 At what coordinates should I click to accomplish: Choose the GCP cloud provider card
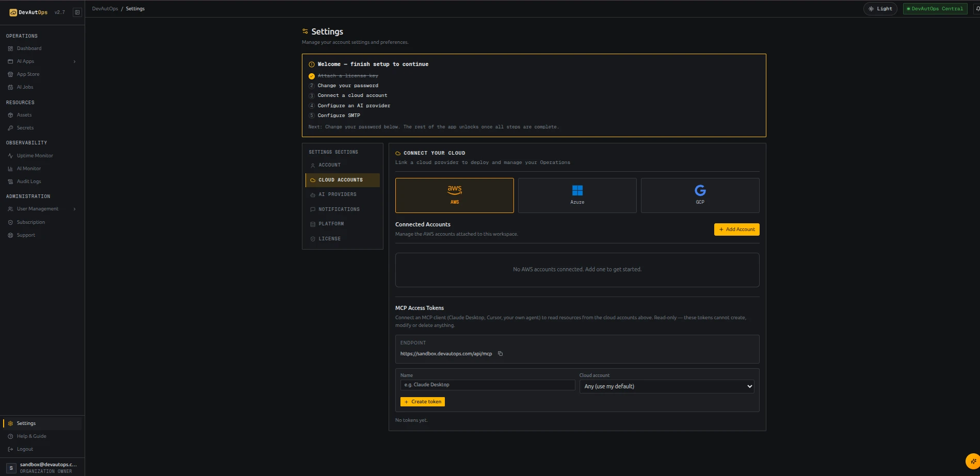pyautogui.click(x=700, y=195)
